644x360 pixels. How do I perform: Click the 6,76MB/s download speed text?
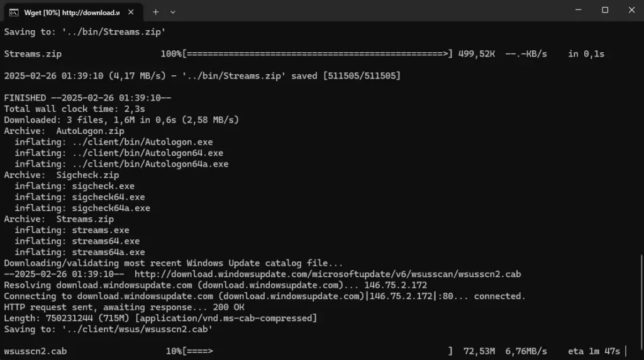[526, 351]
